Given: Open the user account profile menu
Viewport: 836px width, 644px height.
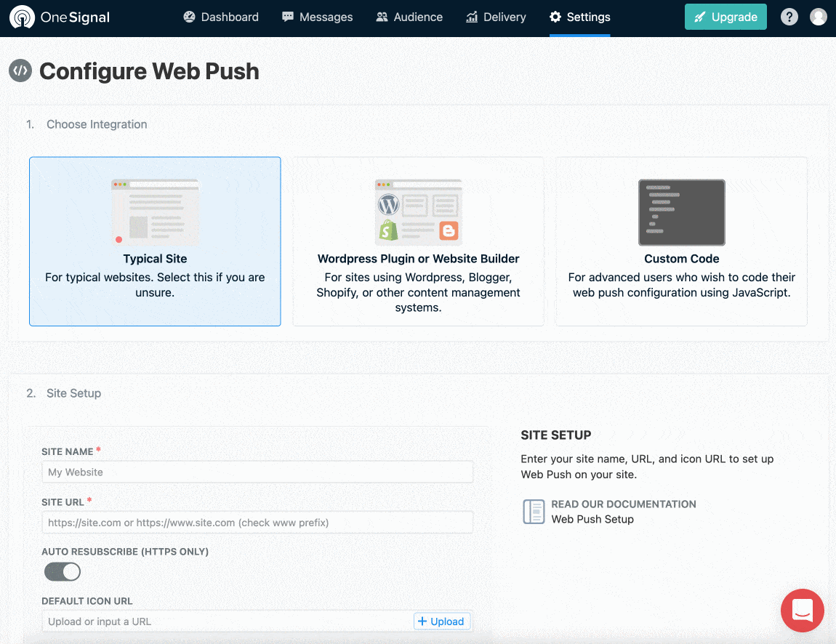Looking at the screenshot, I should click(x=819, y=16).
